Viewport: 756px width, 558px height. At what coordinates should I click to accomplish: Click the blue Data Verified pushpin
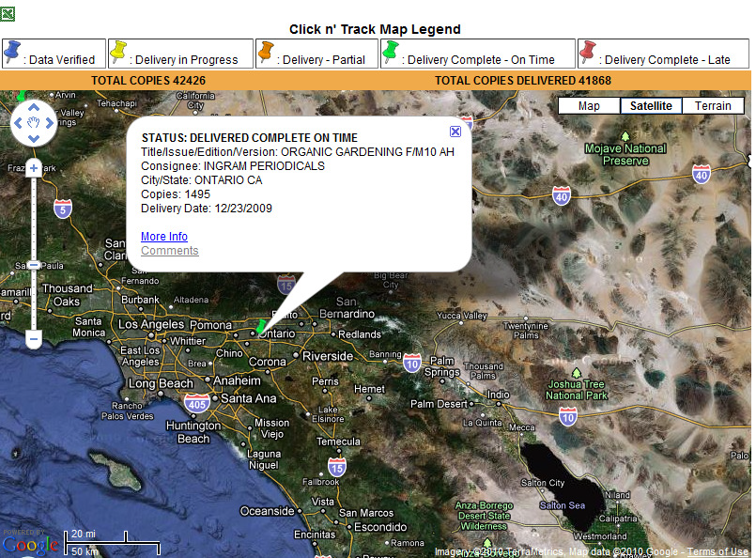click(x=12, y=52)
